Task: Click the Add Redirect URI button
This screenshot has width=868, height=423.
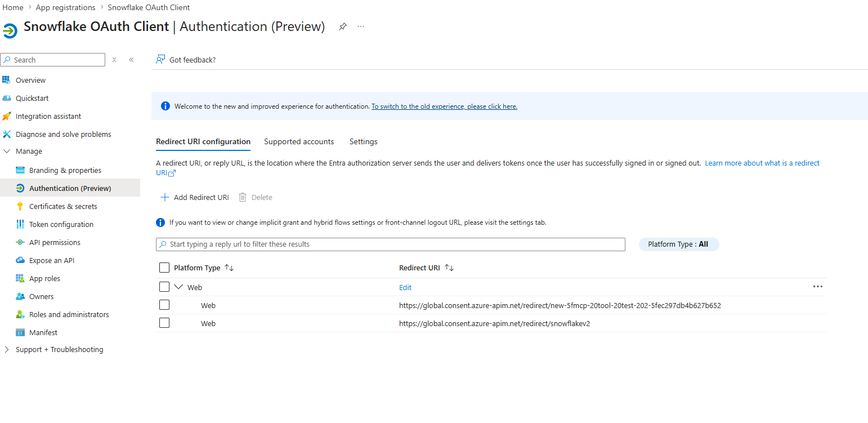Action: point(195,197)
